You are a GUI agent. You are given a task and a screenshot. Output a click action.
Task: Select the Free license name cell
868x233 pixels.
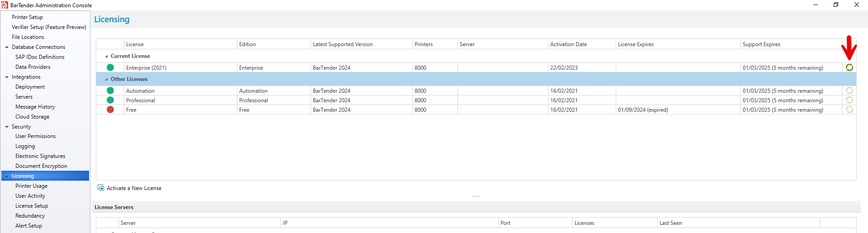[180, 110]
